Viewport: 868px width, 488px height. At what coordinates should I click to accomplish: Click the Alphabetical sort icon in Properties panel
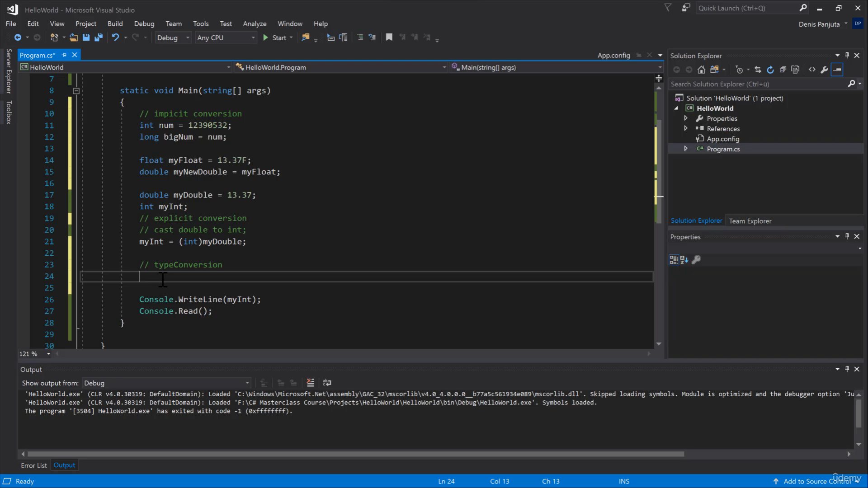coord(684,259)
